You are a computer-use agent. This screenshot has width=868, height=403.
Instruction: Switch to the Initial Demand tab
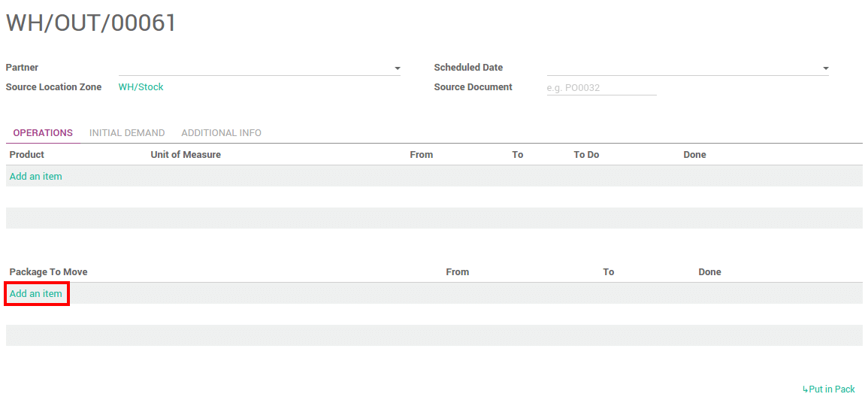click(127, 133)
